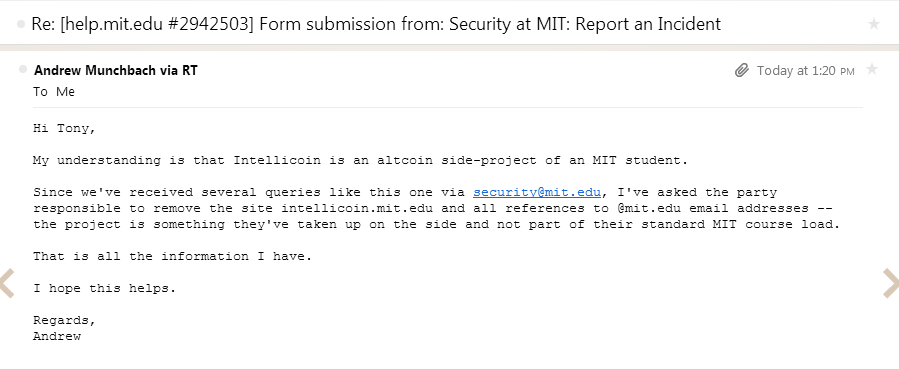899x369 pixels.
Task: Go to previous message with left arrow
Action: pyautogui.click(x=7, y=283)
